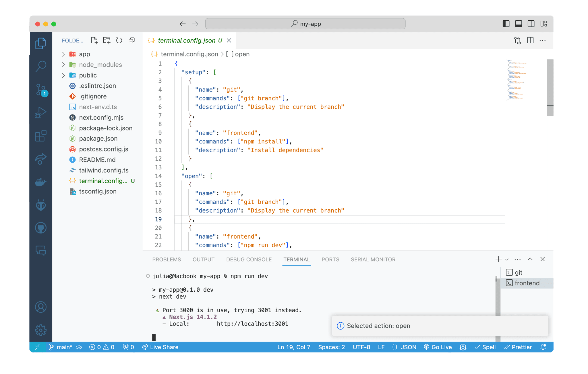Screen dimensions: 588x374
Task: Toggle Spell checker in status bar
Action: (x=485, y=347)
